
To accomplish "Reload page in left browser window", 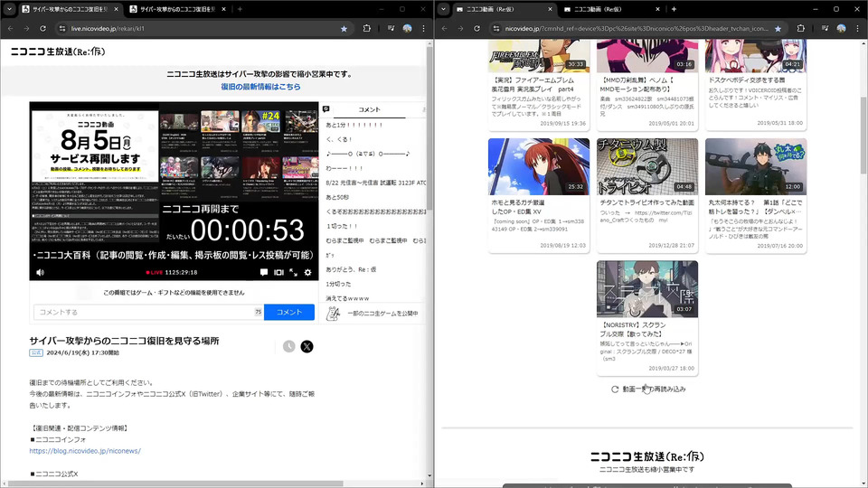I will tap(43, 28).
